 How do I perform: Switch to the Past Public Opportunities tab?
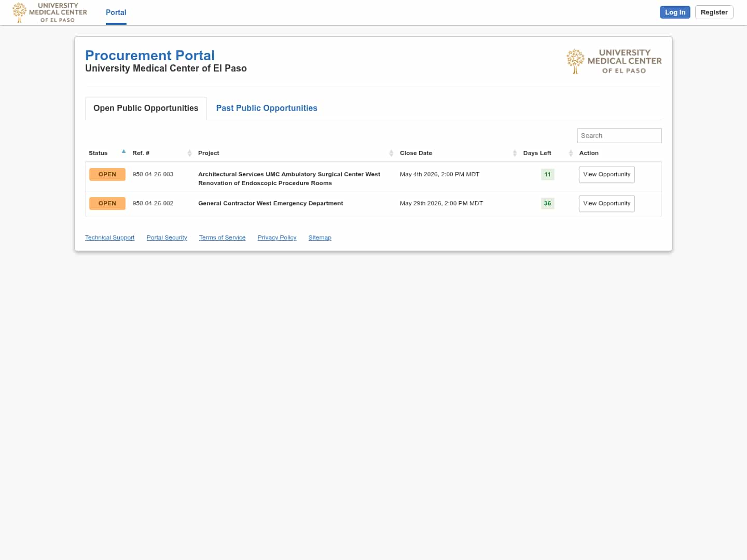click(x=266, y=108)
